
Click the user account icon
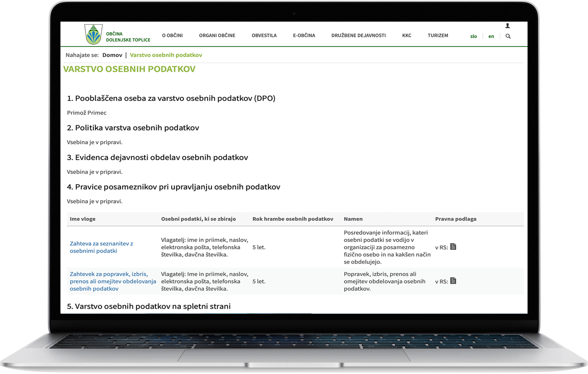(x=507, y=26)
